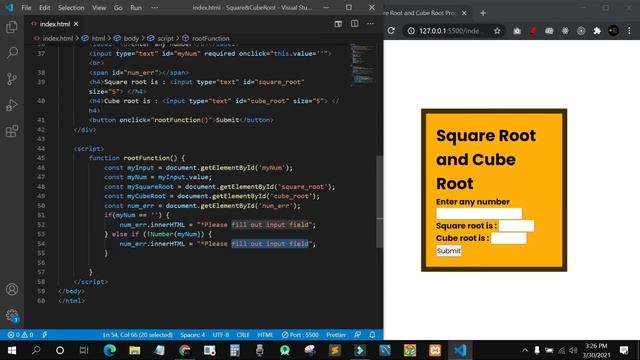Click Ln 54, Col 66 cursor position
Image resolution: width=640 pixels, height=360 pixels.
[138, 335]
